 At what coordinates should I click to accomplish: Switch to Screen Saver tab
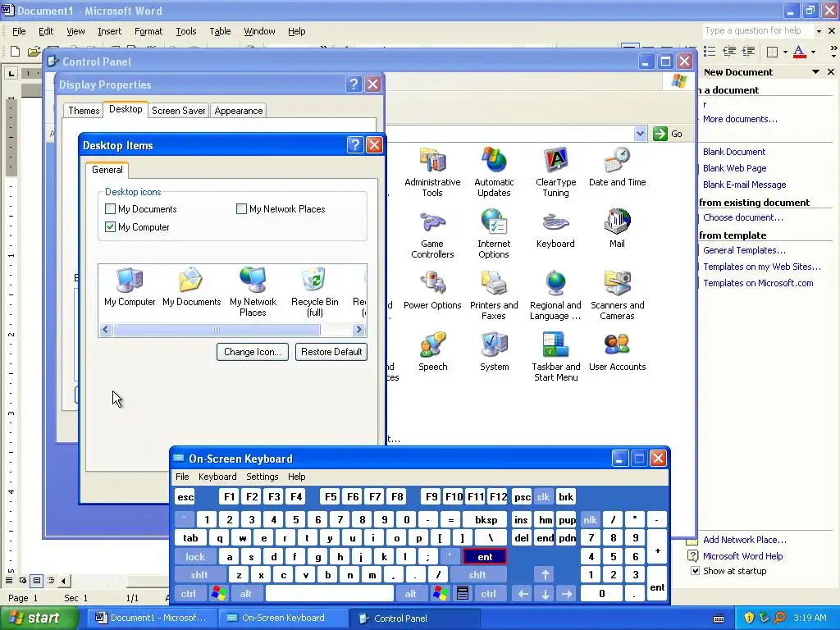click(x=178, y=111)
